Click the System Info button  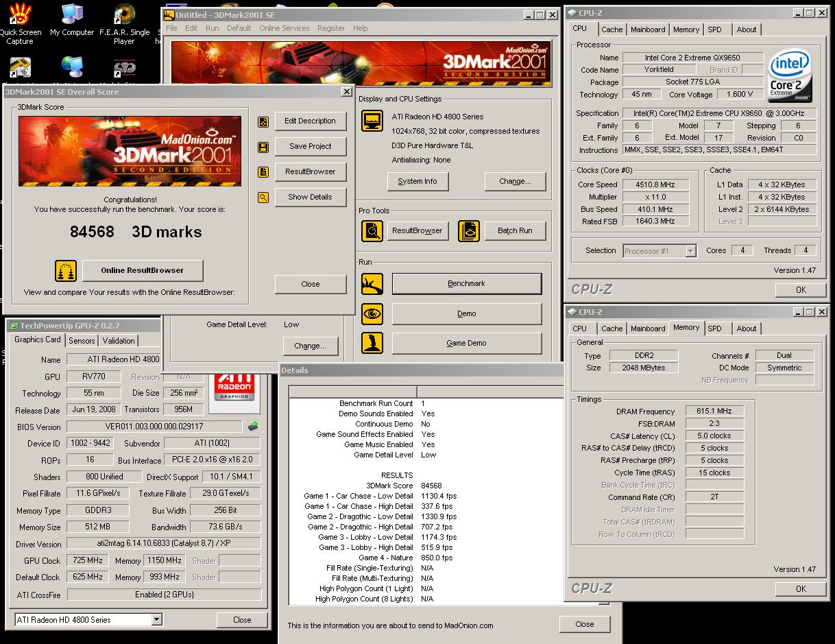(x=417, y=182)
